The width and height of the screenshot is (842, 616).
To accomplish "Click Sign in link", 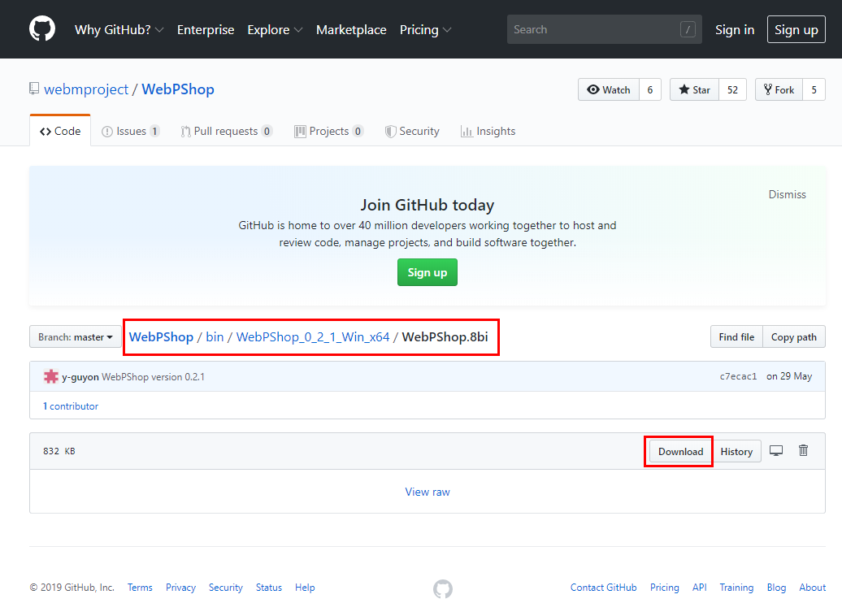I will 735,29.
